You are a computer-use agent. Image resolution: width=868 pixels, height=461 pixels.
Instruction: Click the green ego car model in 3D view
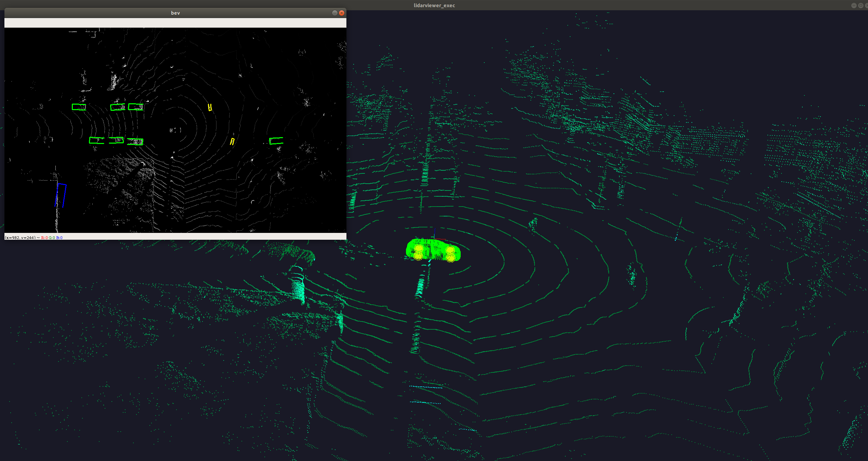pyautogui.click(x=433, y=250)
